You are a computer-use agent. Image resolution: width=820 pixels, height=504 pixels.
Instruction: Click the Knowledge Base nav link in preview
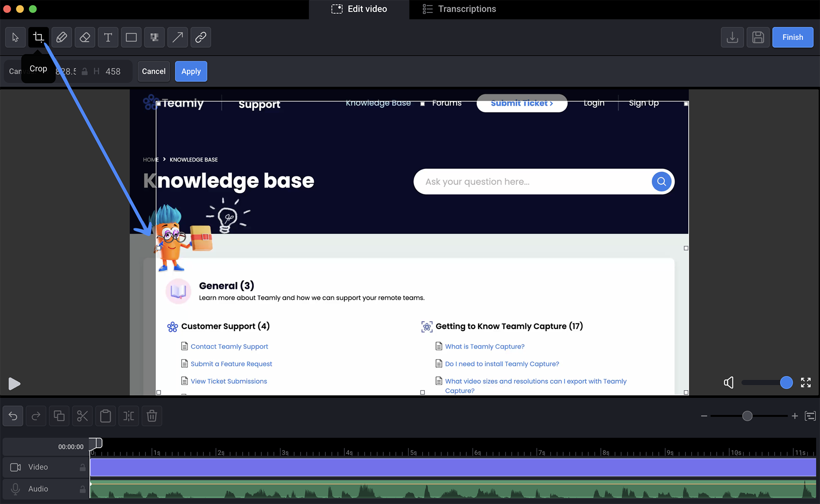[378, 103]
